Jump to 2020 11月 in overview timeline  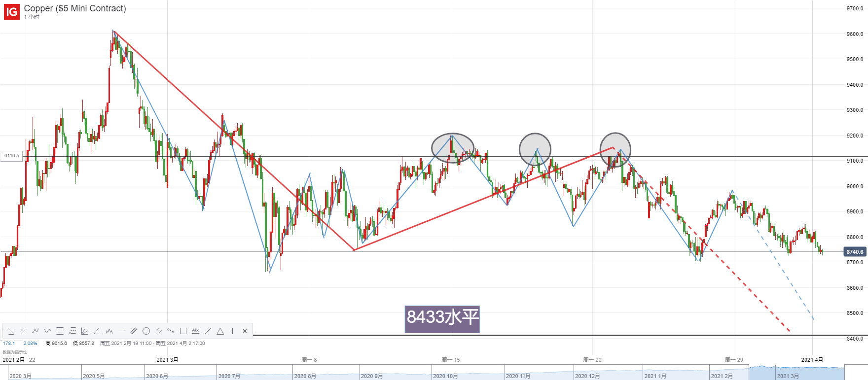[518, 376]
